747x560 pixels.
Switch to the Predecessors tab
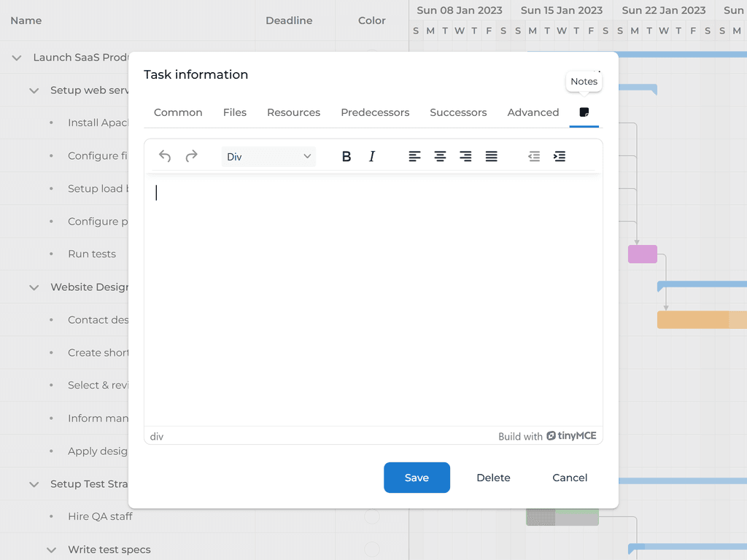375,112
